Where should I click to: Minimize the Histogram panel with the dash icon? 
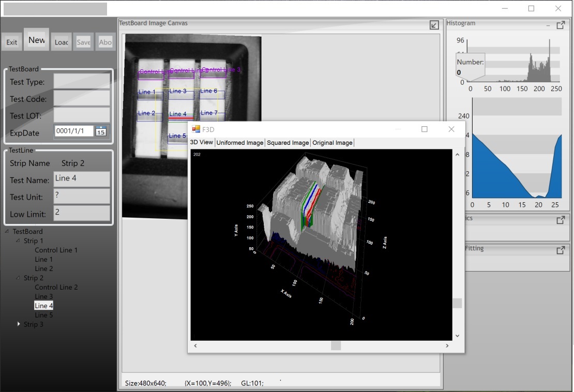tap(548, 25)
